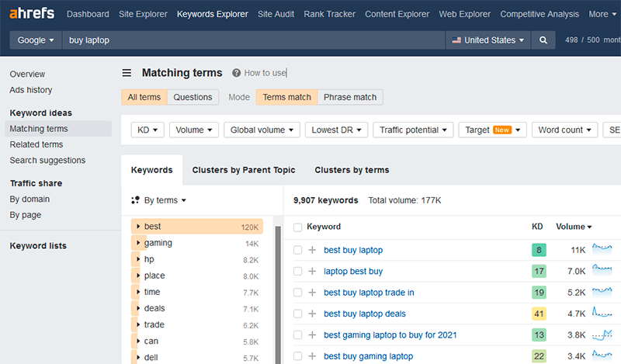Select the Keywords tab
621x364 pixels.
coord(152,170)
